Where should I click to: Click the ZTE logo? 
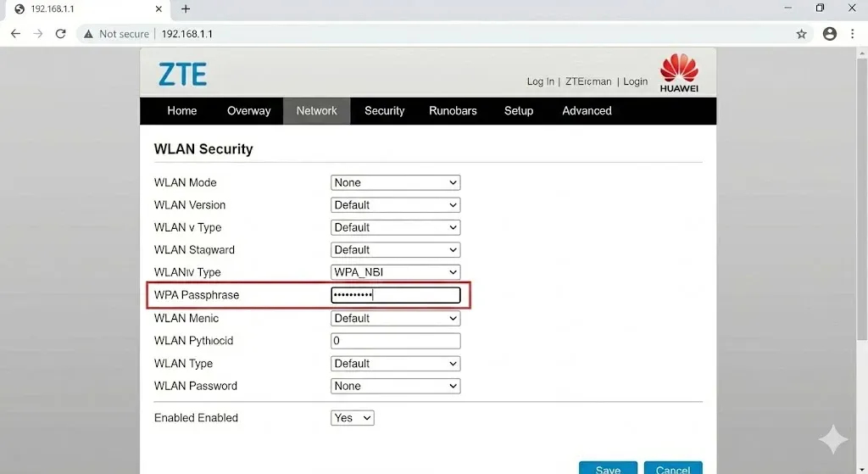(183, 75)
